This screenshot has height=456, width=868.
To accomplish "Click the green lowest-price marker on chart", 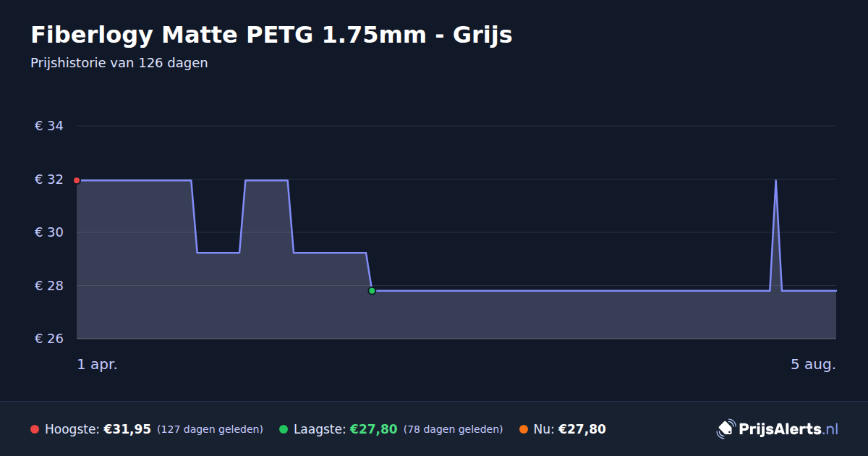I will [x=372, y=291].
